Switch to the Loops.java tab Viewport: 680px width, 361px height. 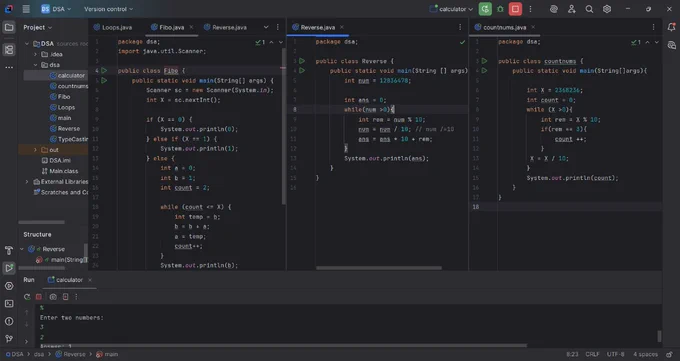pyautogui.click(x=113, y=27)
